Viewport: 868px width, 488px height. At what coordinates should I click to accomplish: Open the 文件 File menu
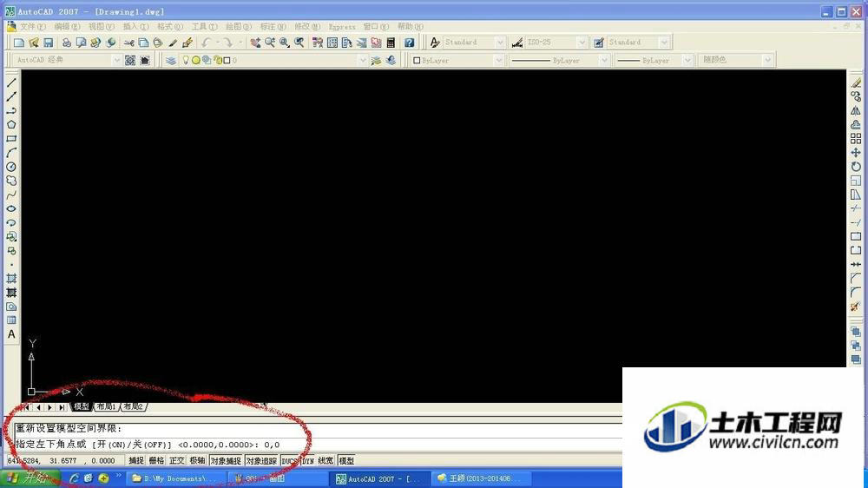click(33, 27)
